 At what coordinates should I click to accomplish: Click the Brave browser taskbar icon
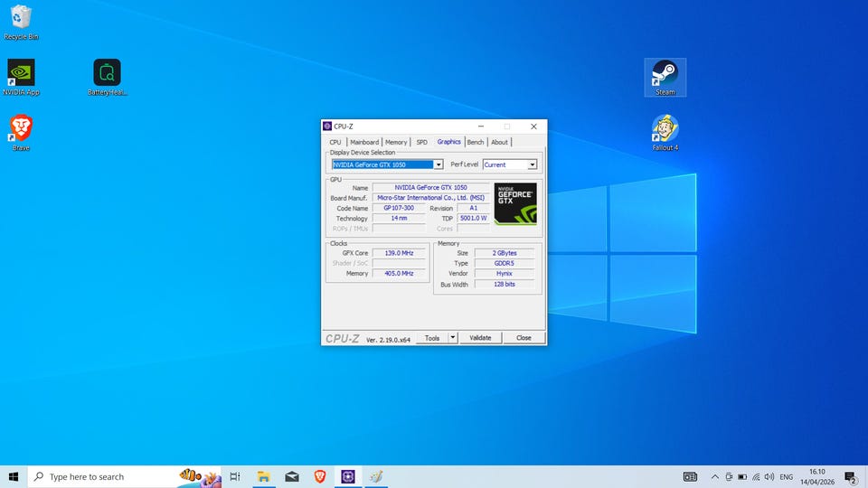pyautogui.click(x=319, y=476)
